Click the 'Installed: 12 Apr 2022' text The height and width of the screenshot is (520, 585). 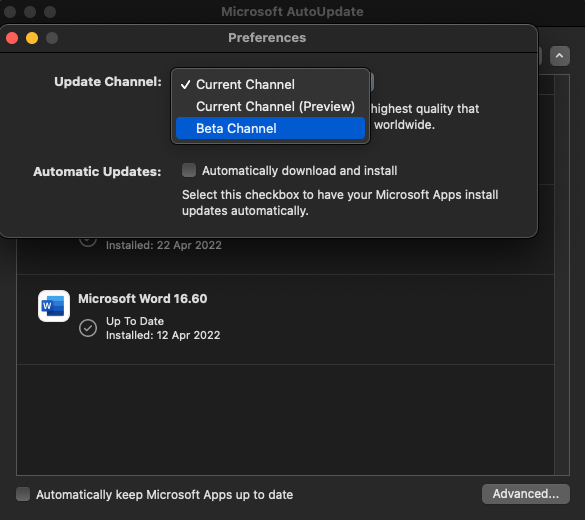pos(163,335)
